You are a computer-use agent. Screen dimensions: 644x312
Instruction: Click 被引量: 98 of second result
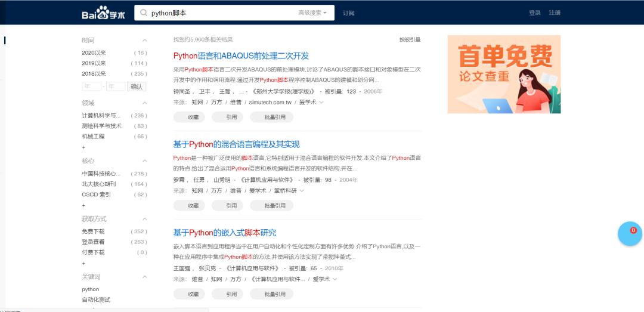(x=317, y=180)
